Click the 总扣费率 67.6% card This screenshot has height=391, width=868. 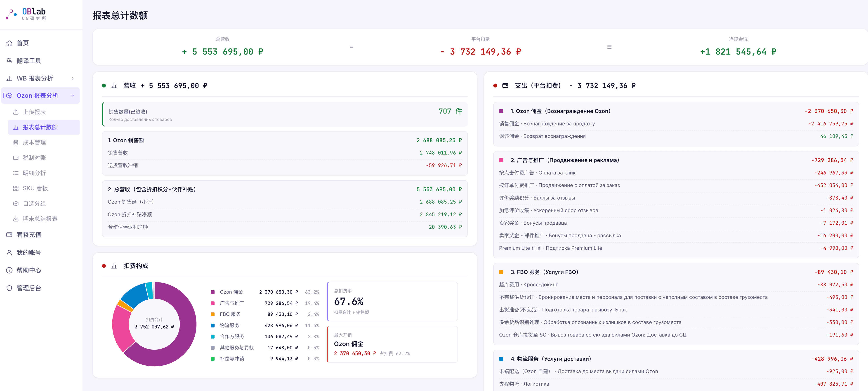(392, 301)
